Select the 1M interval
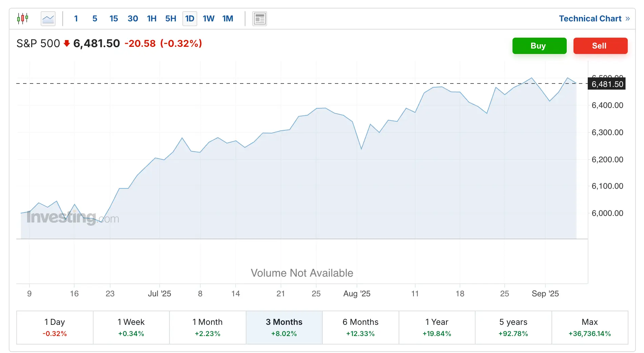Image resolution: width=644 pixels, height=353 pixels. (228, 19)
